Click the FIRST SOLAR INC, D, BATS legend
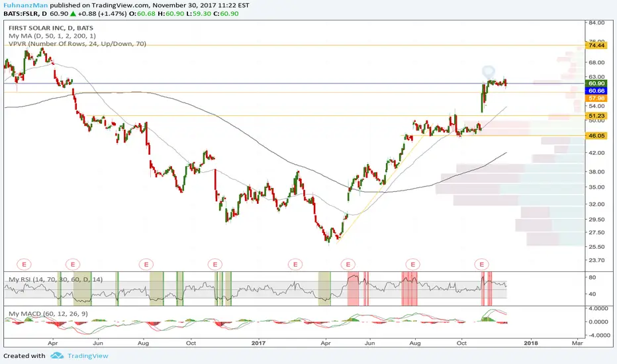Image resolution: width=617 pixels, height=364 pixels. [51, 28]
